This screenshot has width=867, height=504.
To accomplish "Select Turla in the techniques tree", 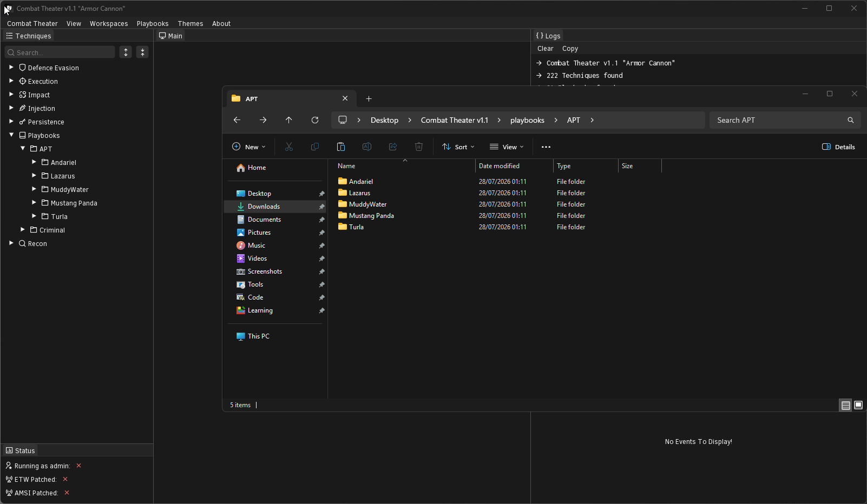I will click(59, 216).
